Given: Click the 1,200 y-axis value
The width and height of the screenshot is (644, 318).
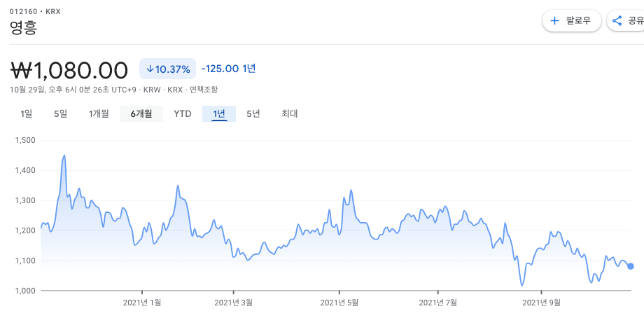Looking at the screenshot, I should point(25,230).
